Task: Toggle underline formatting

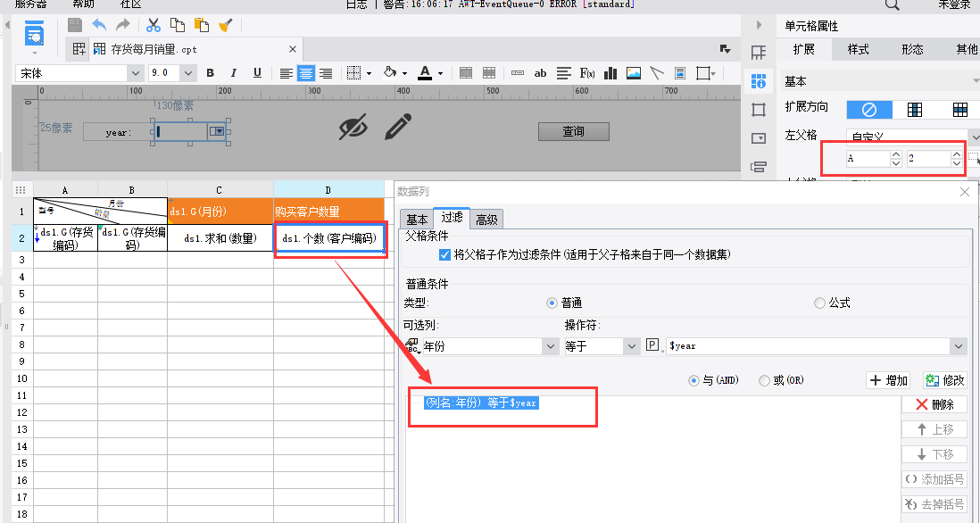Action: [x=257, y=73]
